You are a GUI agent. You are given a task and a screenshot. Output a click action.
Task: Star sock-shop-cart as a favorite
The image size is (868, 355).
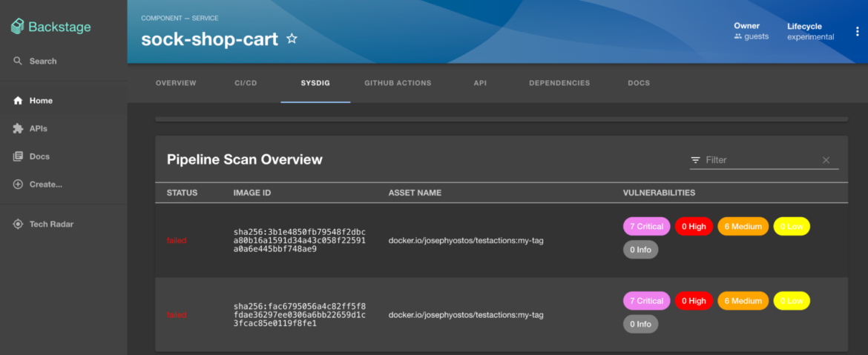[292, 39]
